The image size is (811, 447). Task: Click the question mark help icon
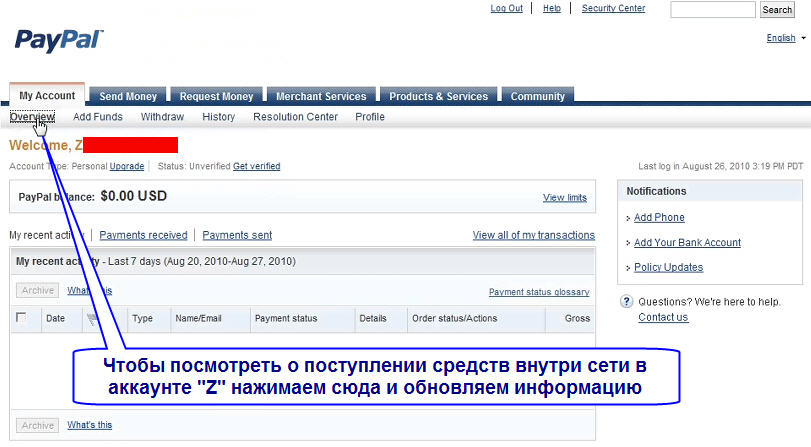click(x=626, y=302)
